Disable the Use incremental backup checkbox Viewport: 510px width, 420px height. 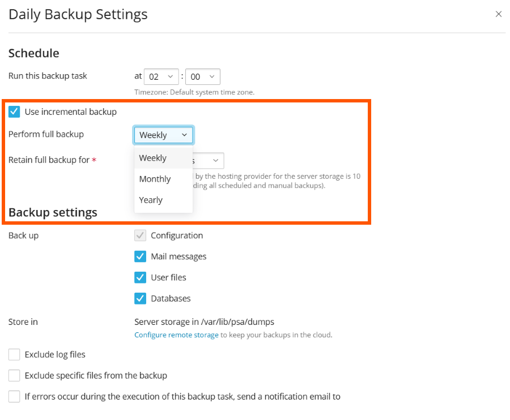[x=14, y=112]
